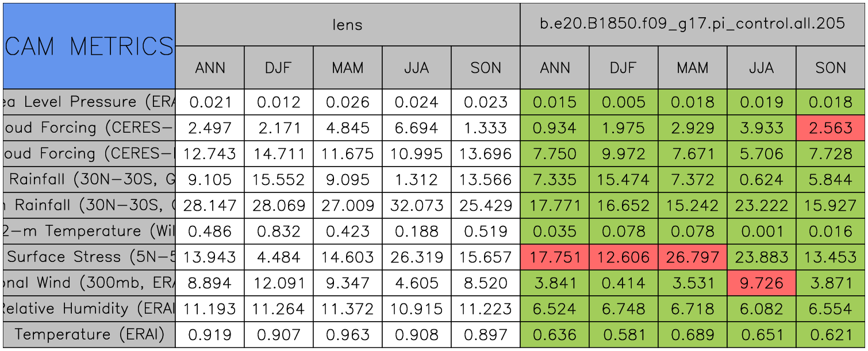Select the "lens" column group header

(347, 24)
